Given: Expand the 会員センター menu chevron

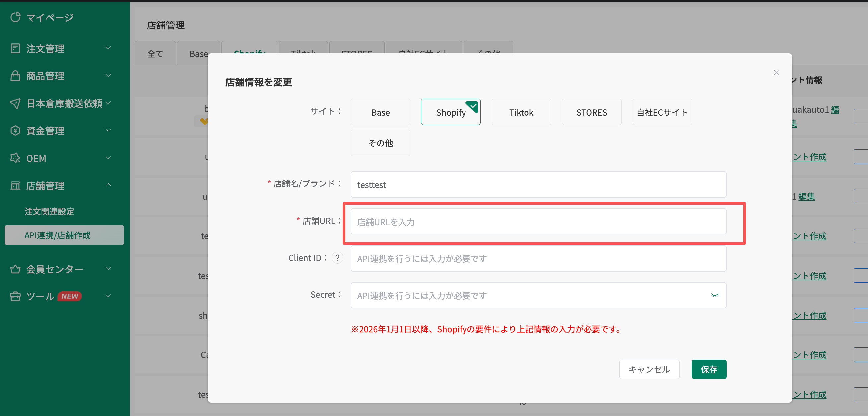Looking at the screenshot, I should (x=108, y=268).
